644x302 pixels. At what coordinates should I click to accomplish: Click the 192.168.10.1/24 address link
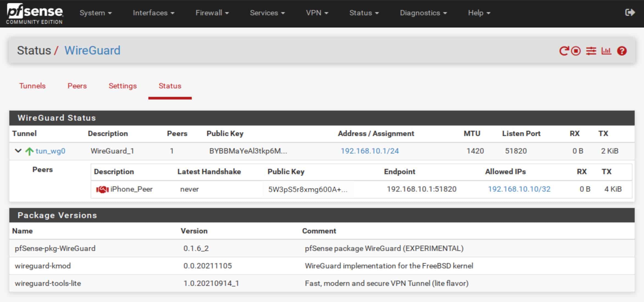point(370,151)
